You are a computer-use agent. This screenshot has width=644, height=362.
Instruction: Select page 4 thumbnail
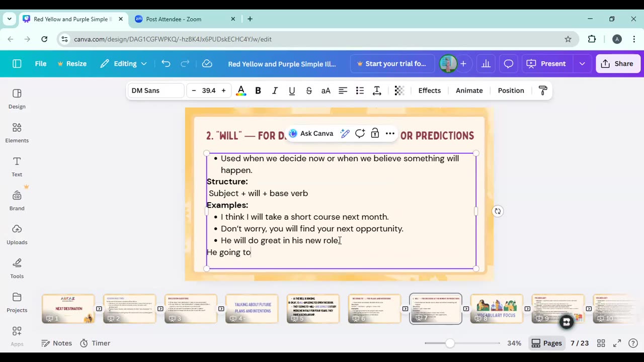[252, 309]
